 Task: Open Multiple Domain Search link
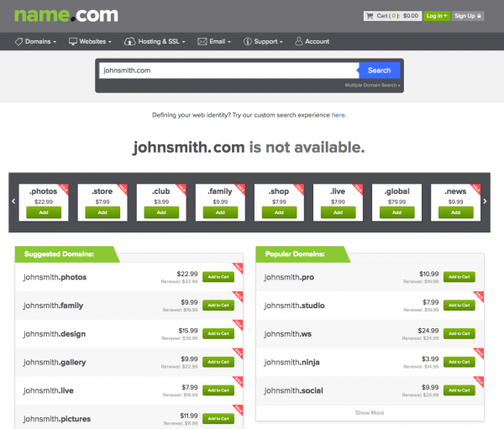tap(372, 85)
